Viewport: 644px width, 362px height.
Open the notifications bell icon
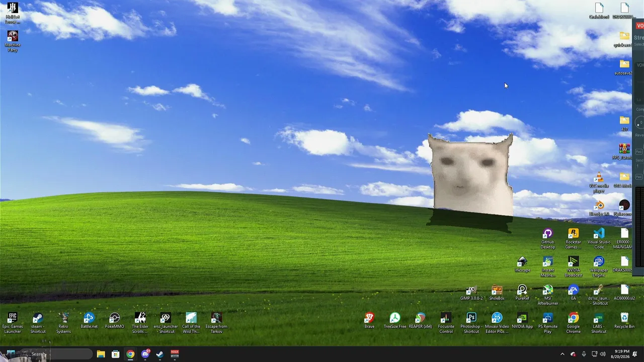[635, 354]
